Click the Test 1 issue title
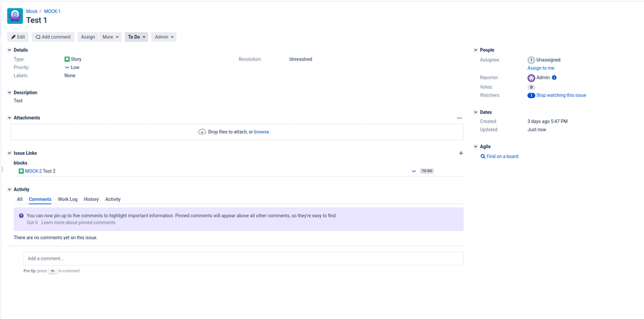The height and width of the screenshot is (319, 644). coord(37,20)
